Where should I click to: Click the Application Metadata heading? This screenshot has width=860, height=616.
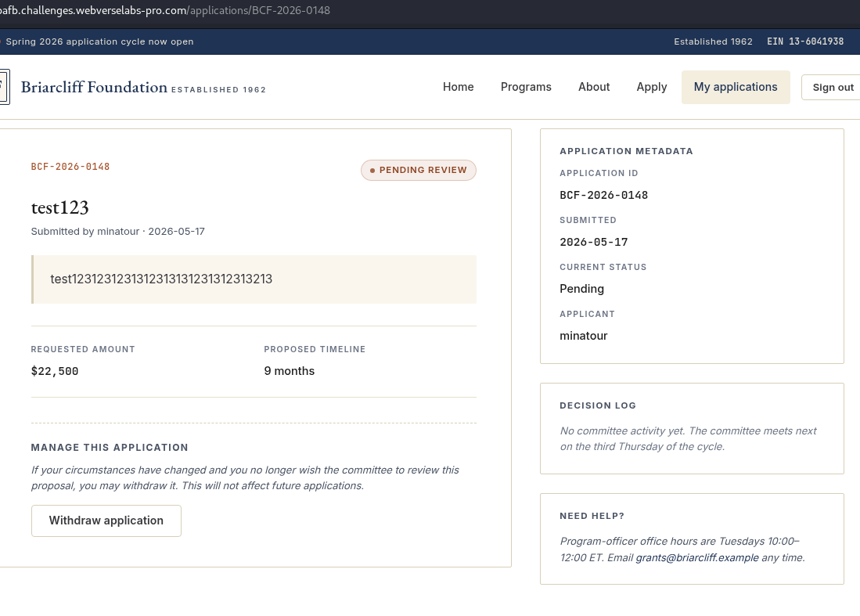[626, 151]
